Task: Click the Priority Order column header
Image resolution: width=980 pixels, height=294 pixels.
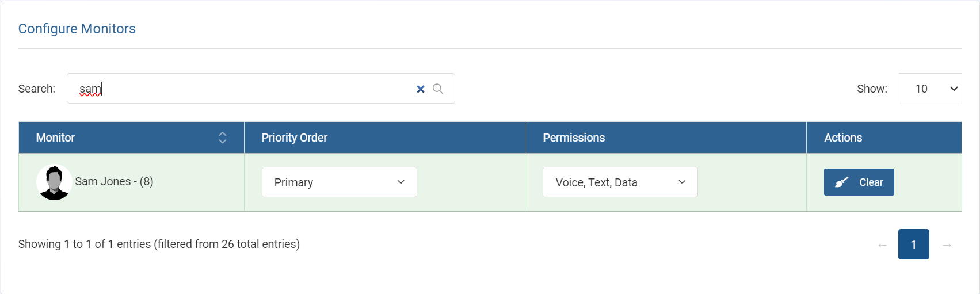Action: pyautogui.click(x=294, y=138)
